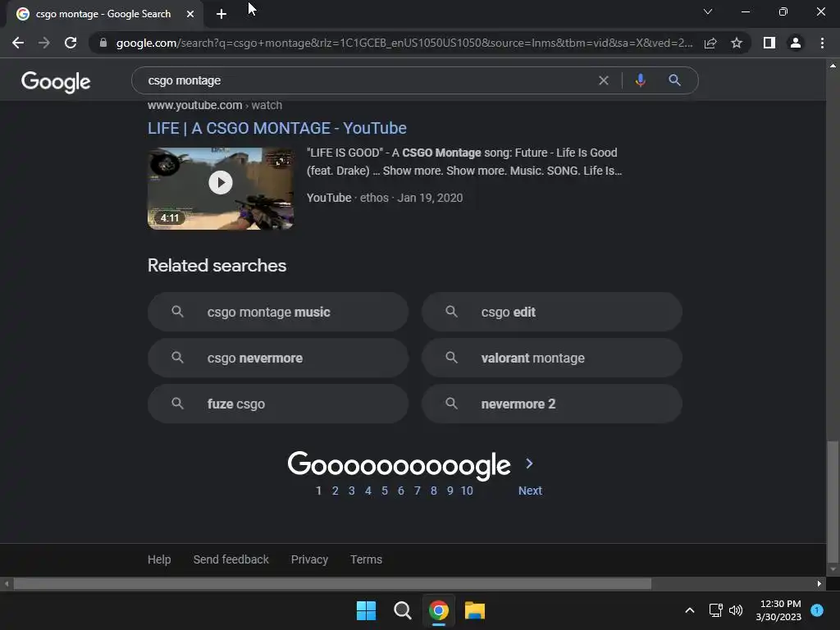Viewport: 840px width, 630px height.
Task: Clear the search box text
Action: point(604,80)
